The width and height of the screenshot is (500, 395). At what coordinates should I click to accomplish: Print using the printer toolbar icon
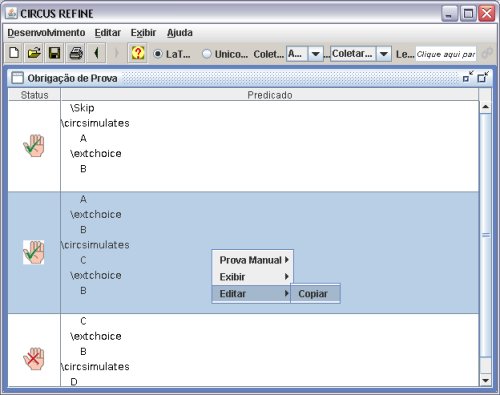coord(76,53)
